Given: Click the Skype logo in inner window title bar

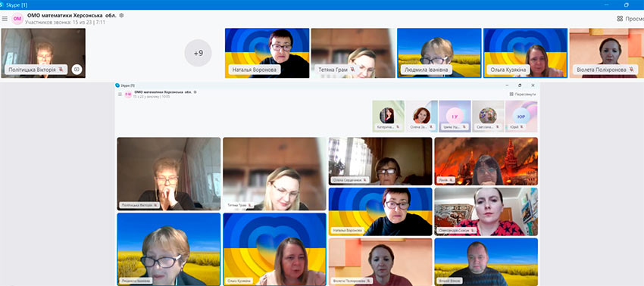Looking at the screenshot, I should click(x=117, y=85).
